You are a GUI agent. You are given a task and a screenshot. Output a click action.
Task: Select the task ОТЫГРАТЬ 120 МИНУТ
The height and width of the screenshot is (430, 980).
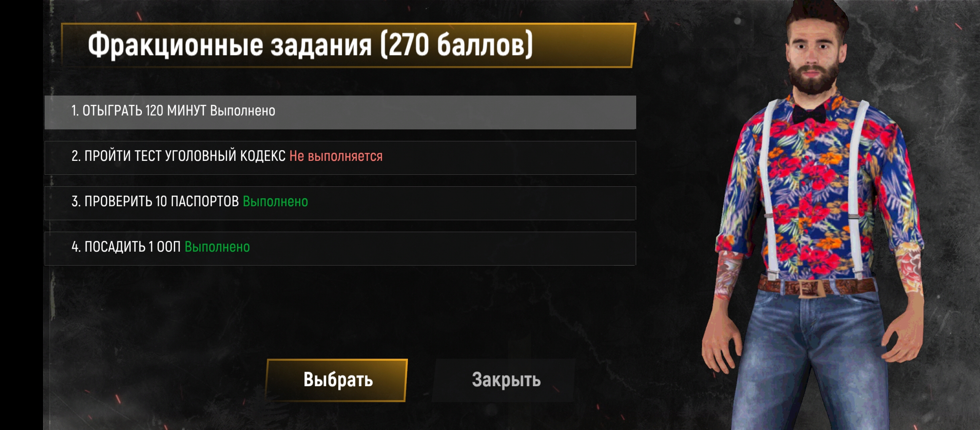(x=340, y=112)
